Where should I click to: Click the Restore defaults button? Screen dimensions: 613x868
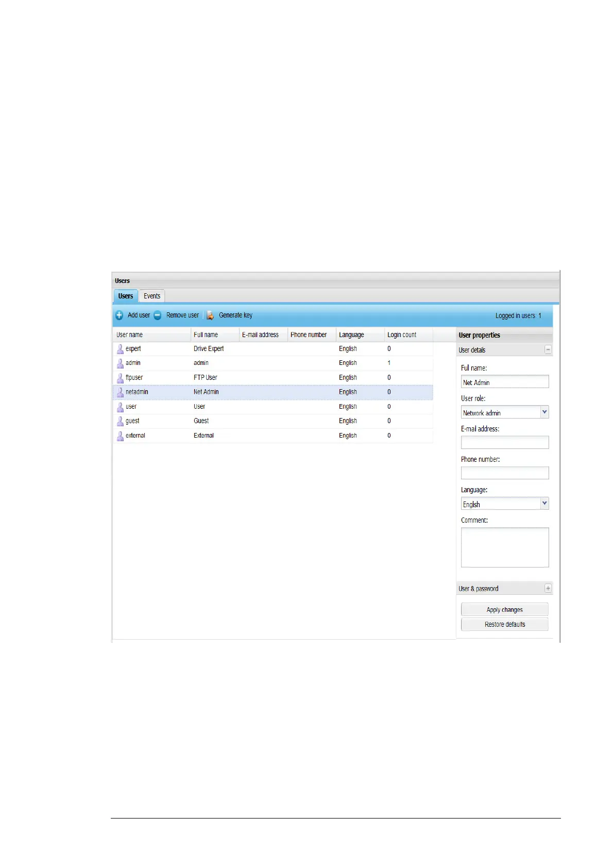(x=504, y=624)
